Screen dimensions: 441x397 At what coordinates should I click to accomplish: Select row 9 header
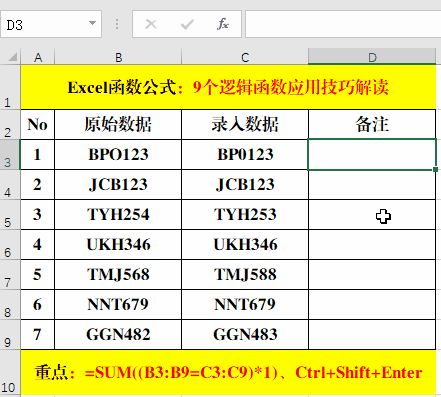[10, 334]
